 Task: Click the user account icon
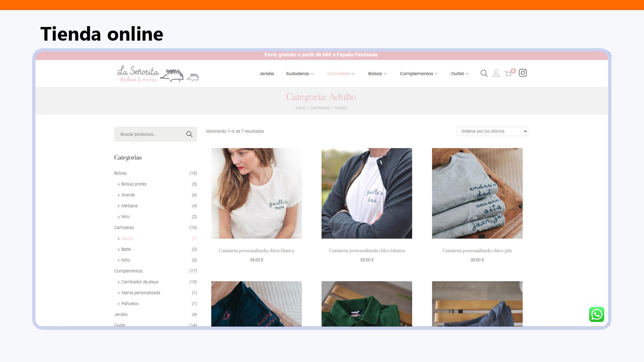click(x=495, y=73)
